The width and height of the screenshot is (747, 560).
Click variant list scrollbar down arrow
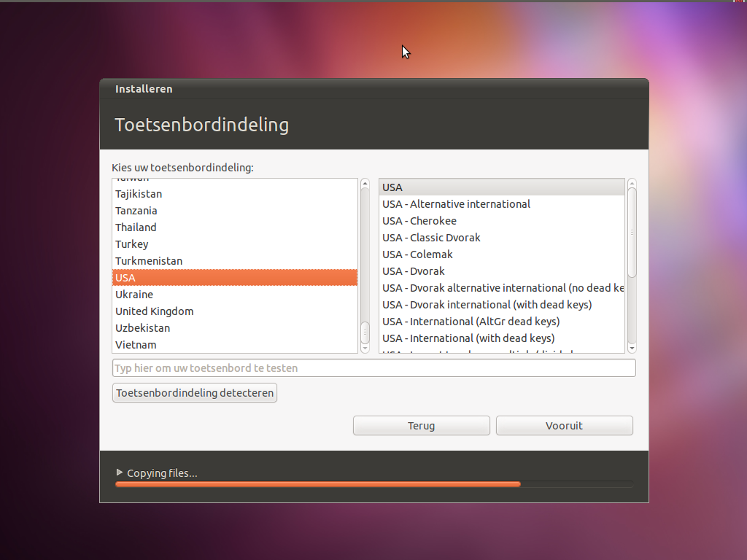tap(632, 348)
